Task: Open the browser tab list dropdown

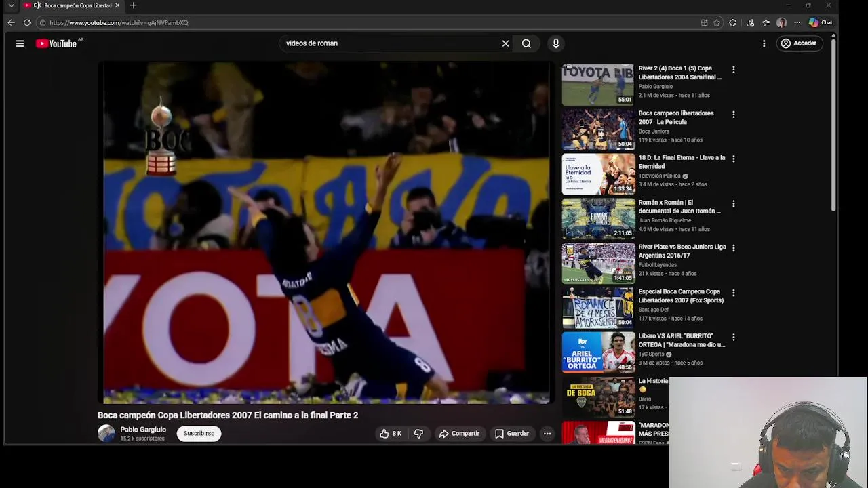Action: point(11,5)
